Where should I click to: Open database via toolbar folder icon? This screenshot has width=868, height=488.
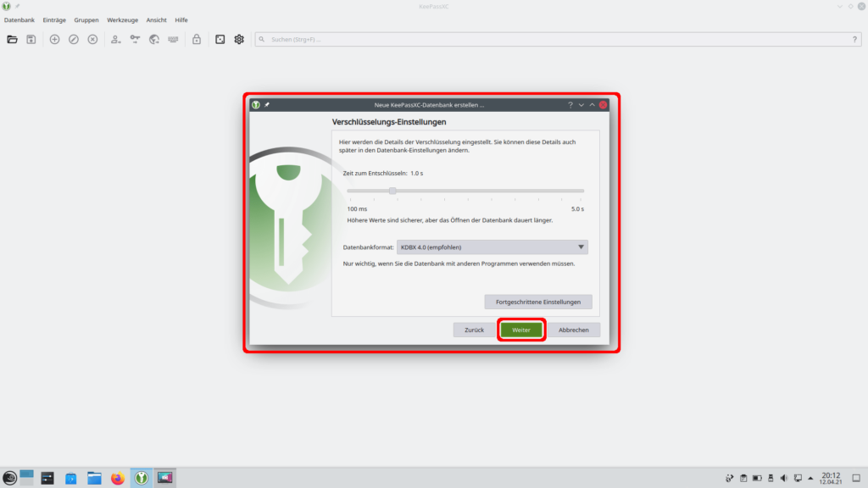(x=12, y=39)
